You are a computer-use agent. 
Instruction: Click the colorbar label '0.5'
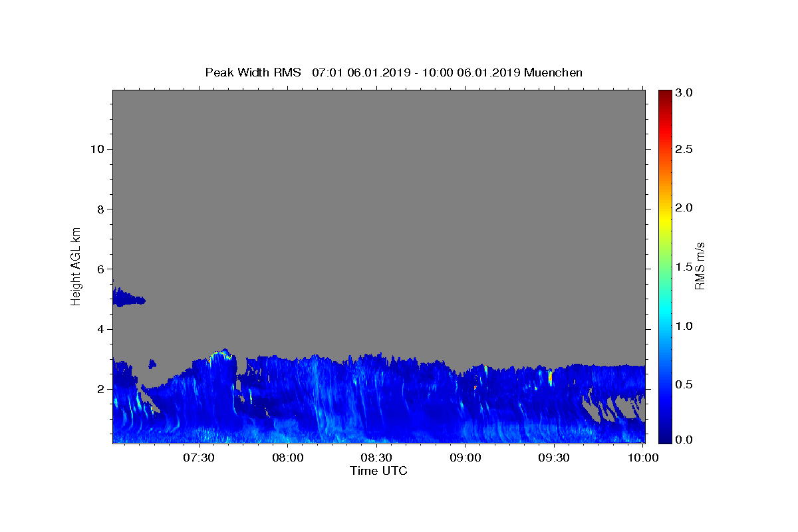684,384
